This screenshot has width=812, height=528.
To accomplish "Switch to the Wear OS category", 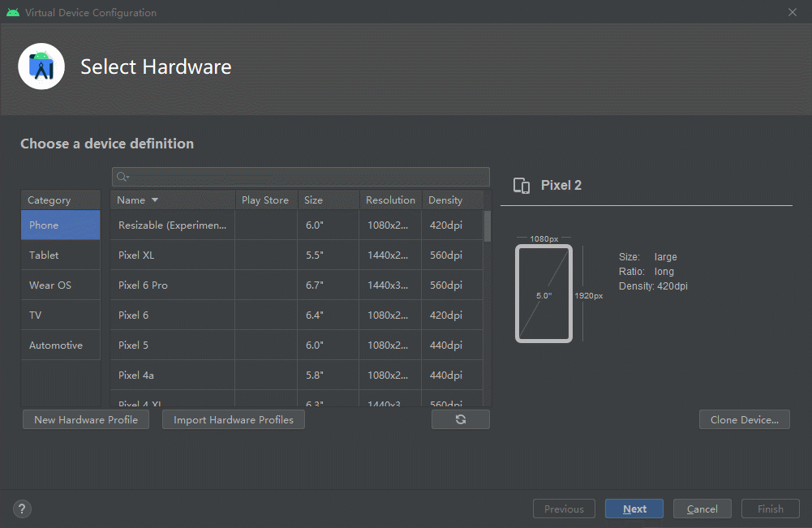I will pyautogui.click(x=60, y=285).
